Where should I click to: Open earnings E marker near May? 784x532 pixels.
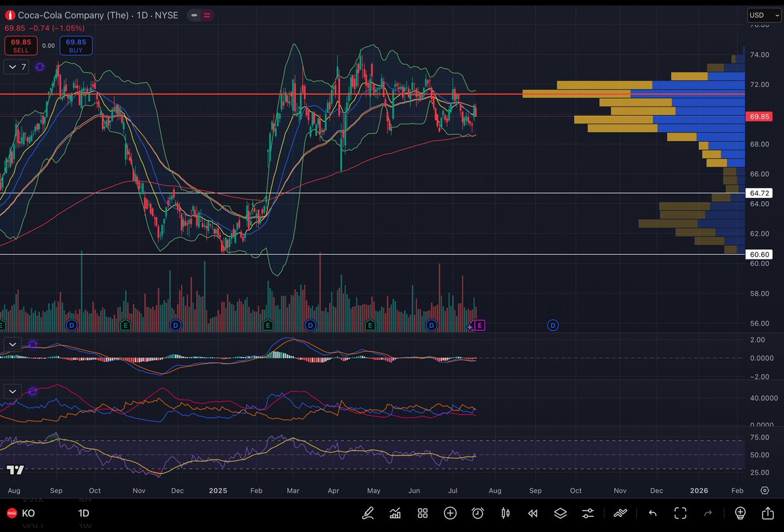pyautogui.click(x=370, y=325)
